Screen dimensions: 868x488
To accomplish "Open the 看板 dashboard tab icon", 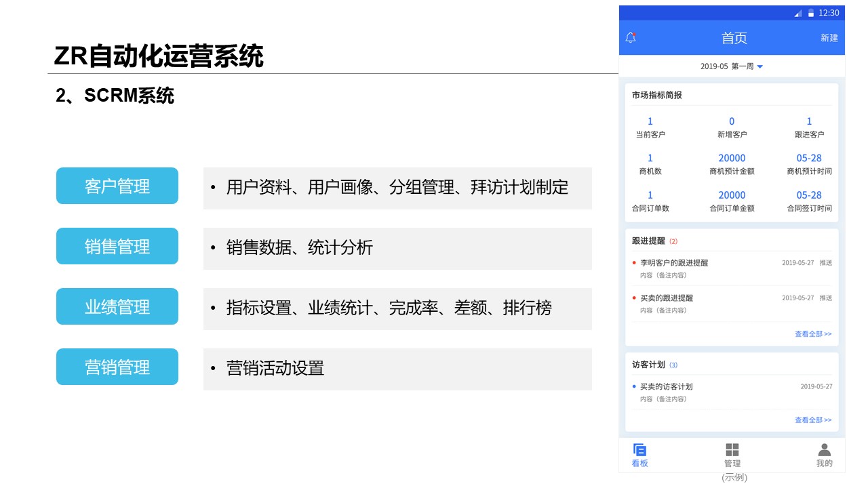I will [x=639, y=450].
